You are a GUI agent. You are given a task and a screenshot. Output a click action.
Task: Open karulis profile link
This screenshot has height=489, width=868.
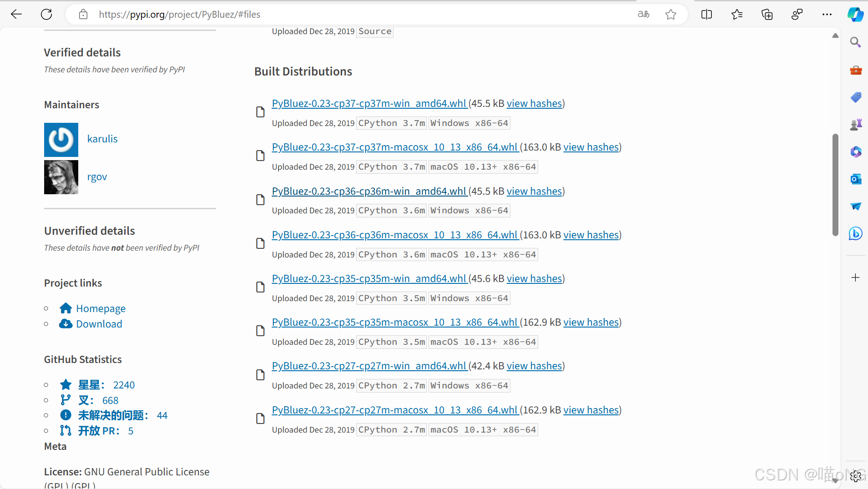click(102, 139)
